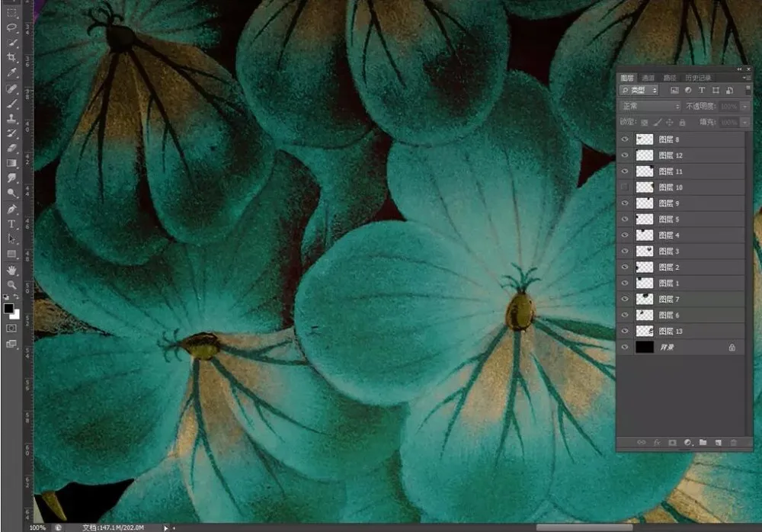Viewport: 762px width, 532px height.
Task: Switch to the 通道 channels tab
Action: [x=648, y=78]
